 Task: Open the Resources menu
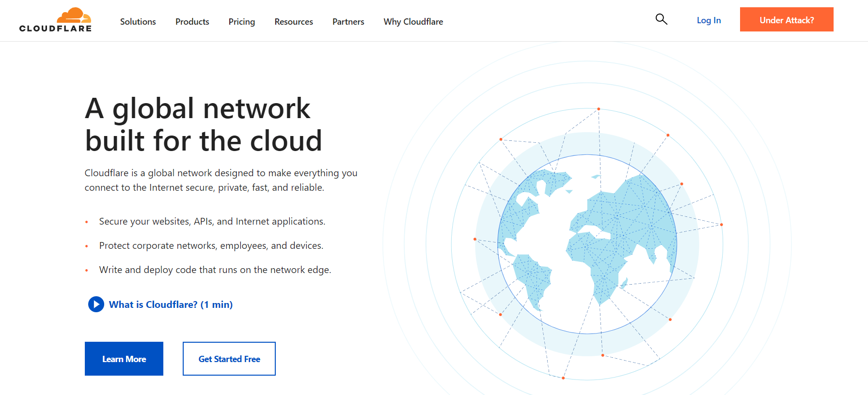click(x=294, y=22)
